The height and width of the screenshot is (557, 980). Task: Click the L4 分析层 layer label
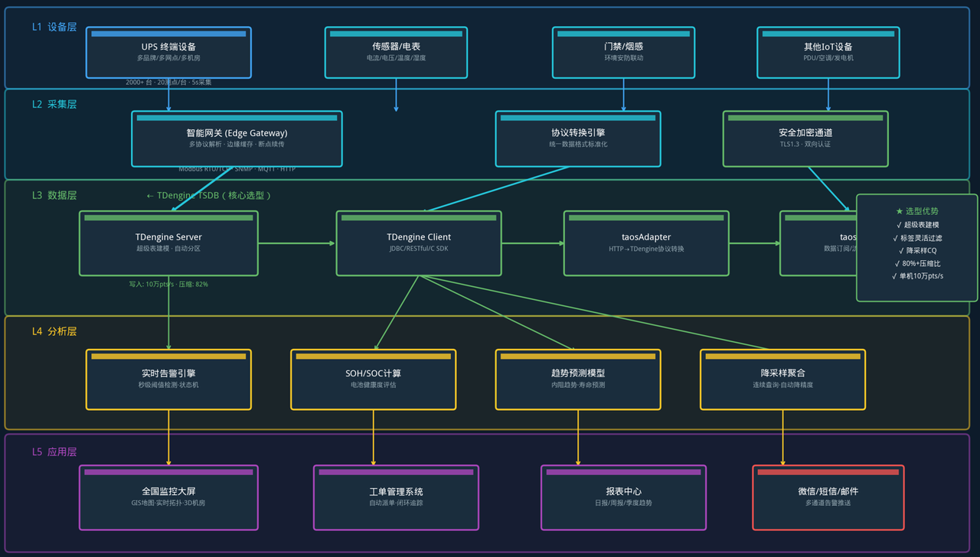[54, 331]
